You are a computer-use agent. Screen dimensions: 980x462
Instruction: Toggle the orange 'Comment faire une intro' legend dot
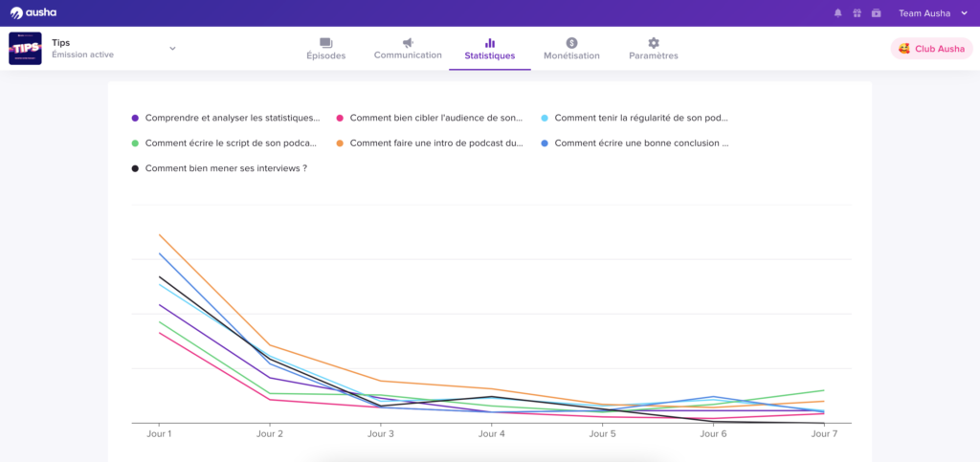point(340,143)
